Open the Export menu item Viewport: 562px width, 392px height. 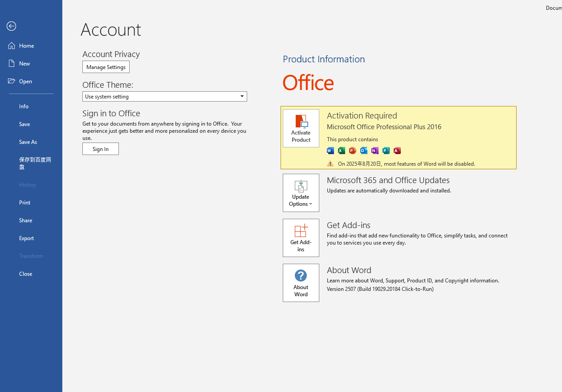pyautogui.click(x=27, y=238)
